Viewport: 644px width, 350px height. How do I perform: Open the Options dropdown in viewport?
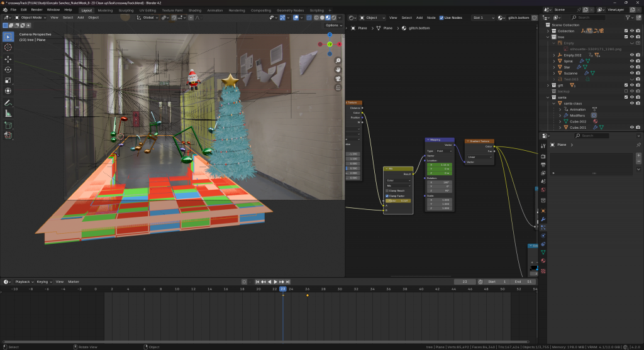333,25
